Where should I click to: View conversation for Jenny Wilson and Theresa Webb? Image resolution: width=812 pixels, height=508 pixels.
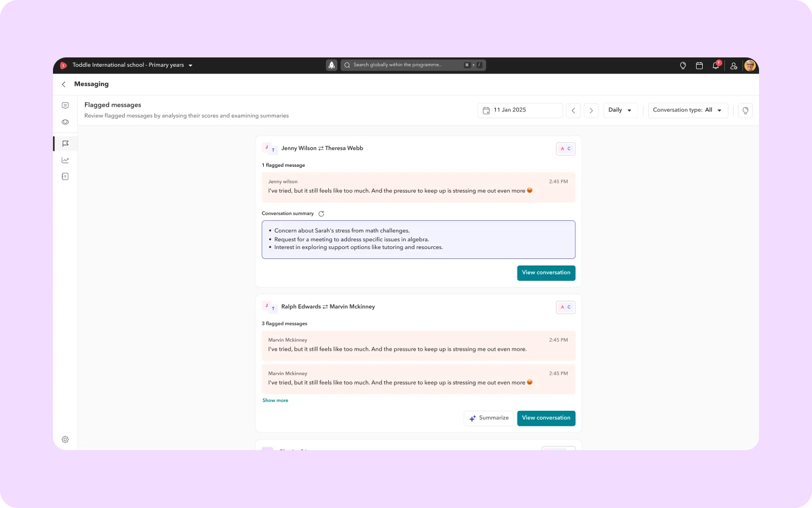(x=546, y=273)
